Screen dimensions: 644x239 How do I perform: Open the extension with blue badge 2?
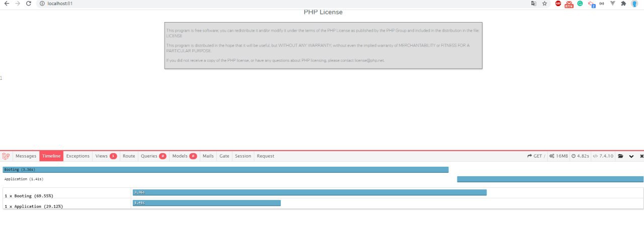click(x=591, y=4)
